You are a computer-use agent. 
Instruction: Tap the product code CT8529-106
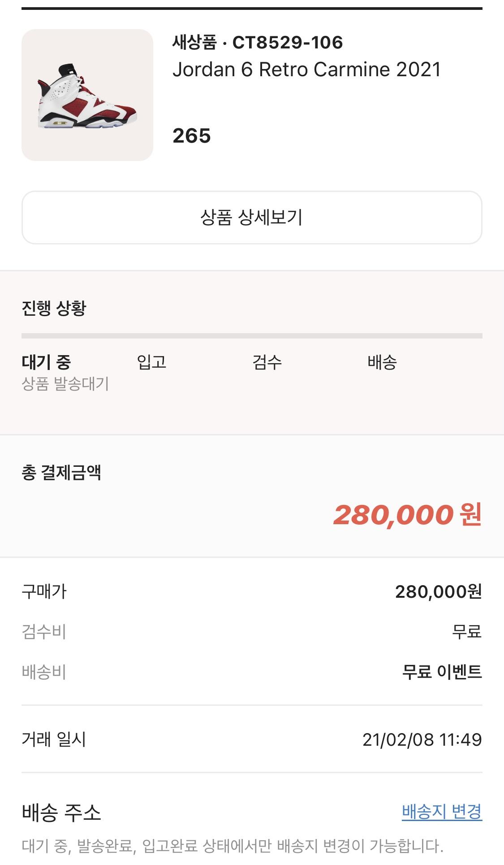tap(288, 43)
